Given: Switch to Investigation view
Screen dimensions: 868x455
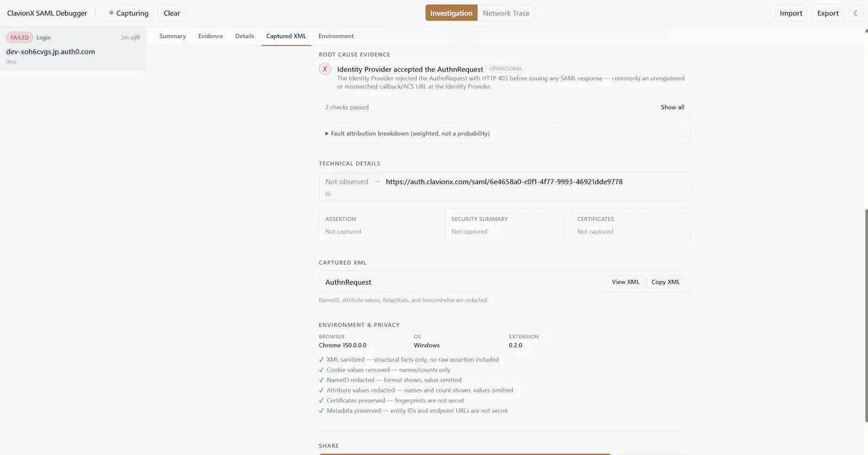Looking at the screenshot, I should (x=451, y=13).
